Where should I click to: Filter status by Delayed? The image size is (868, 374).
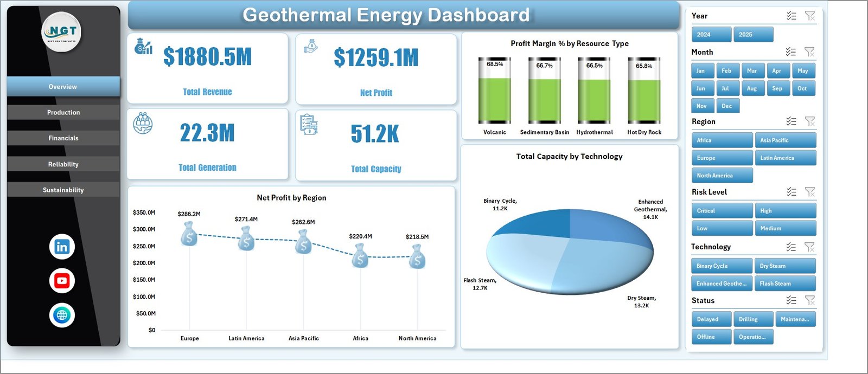coord(711,319)
